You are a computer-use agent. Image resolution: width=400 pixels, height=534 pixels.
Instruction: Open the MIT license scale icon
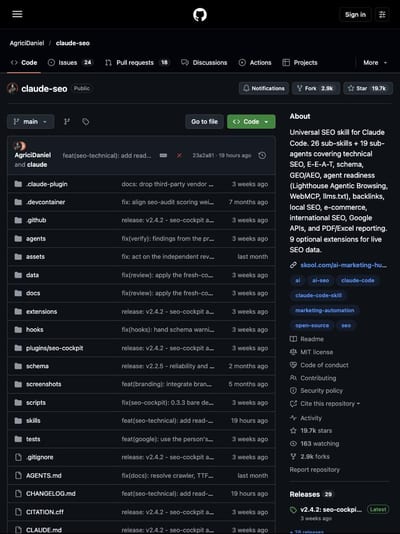coord(293,352)
